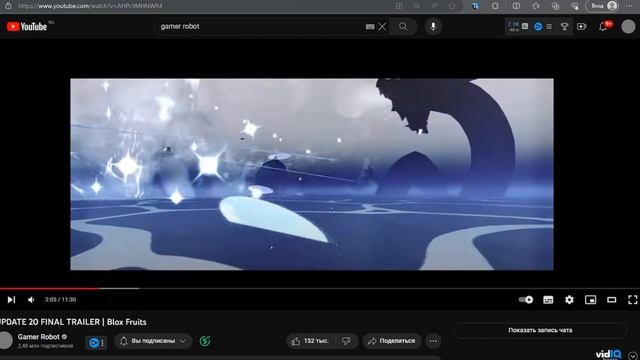
Task: Open the browser Favorites list icon
Action: coord(536,6)
